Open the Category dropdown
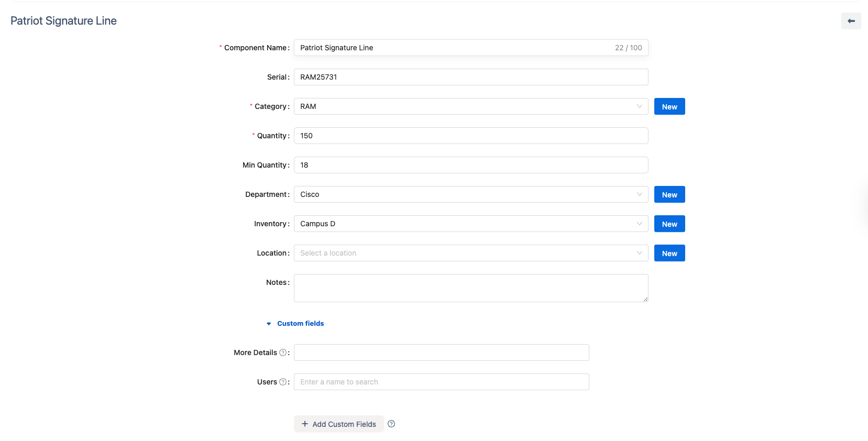 470,106
